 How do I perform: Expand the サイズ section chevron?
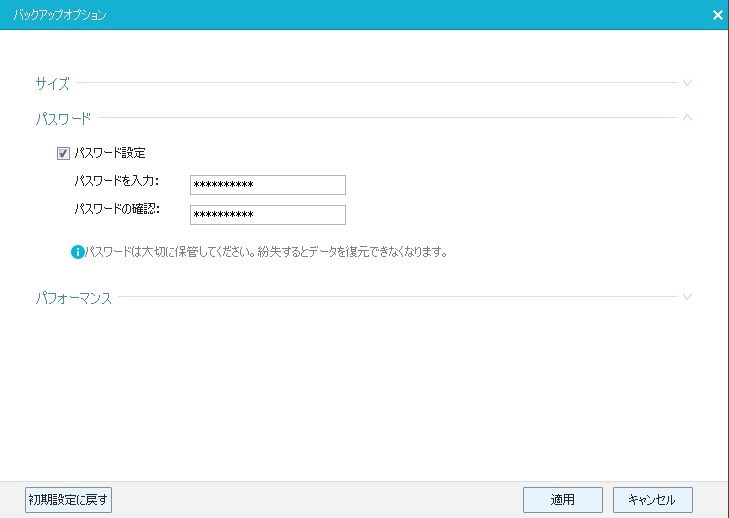687,83
